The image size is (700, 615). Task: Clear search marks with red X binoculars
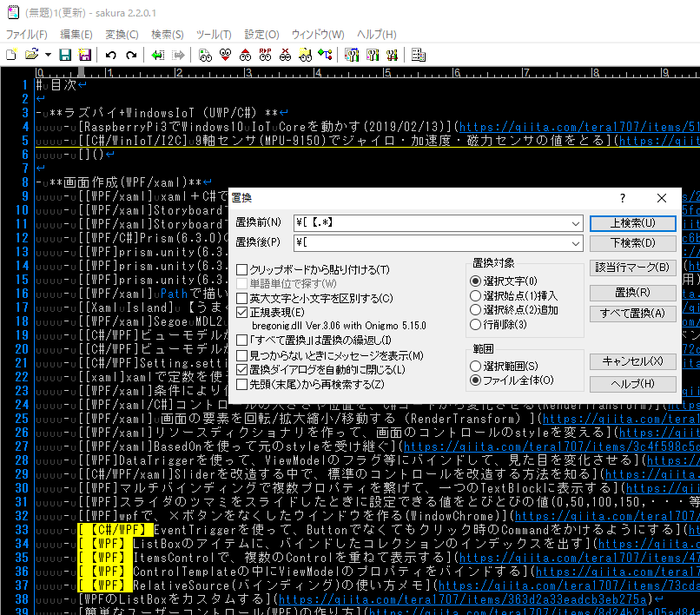click(x=285, y=55)
